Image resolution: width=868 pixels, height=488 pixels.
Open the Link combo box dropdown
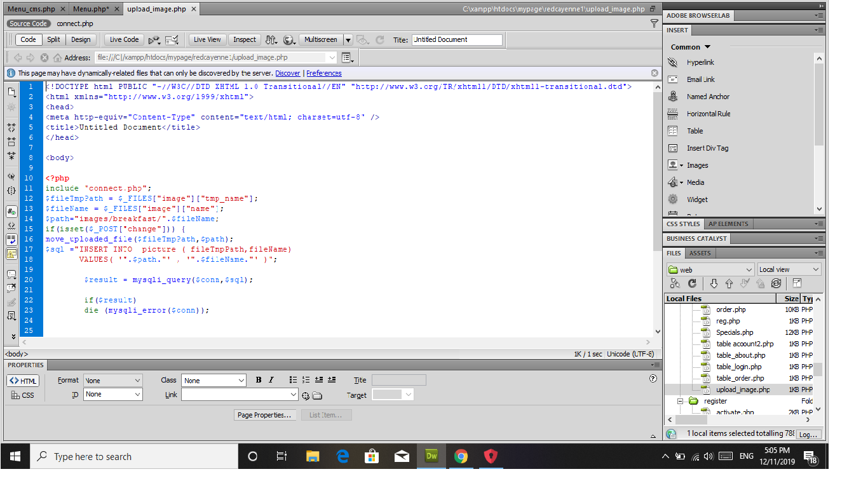pyautogui.click(x=294, y=395)
